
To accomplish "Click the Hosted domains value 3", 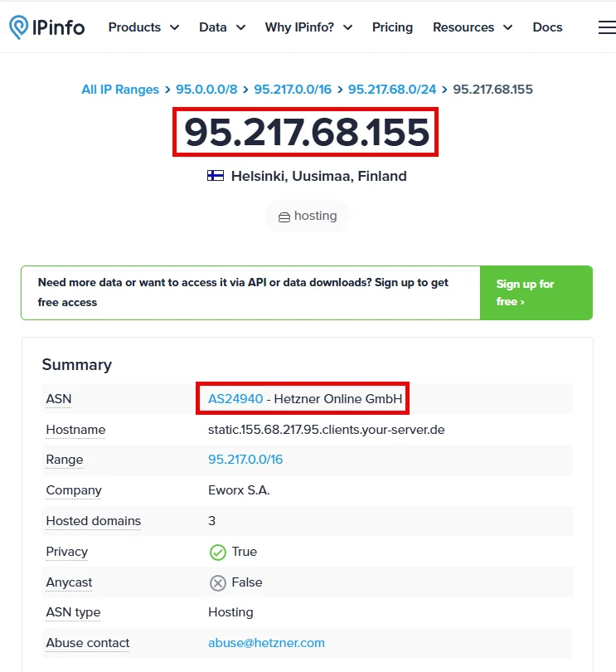I will click(211, 521).
